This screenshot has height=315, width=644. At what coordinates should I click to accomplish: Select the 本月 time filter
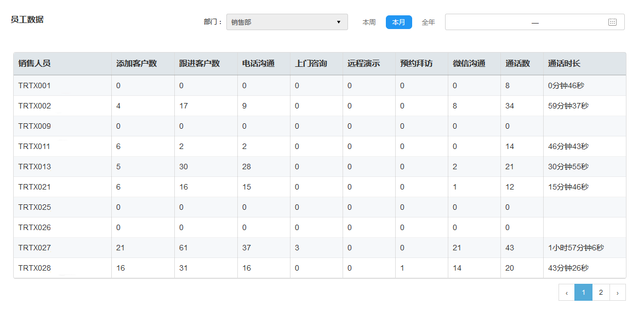pos(398,22)
